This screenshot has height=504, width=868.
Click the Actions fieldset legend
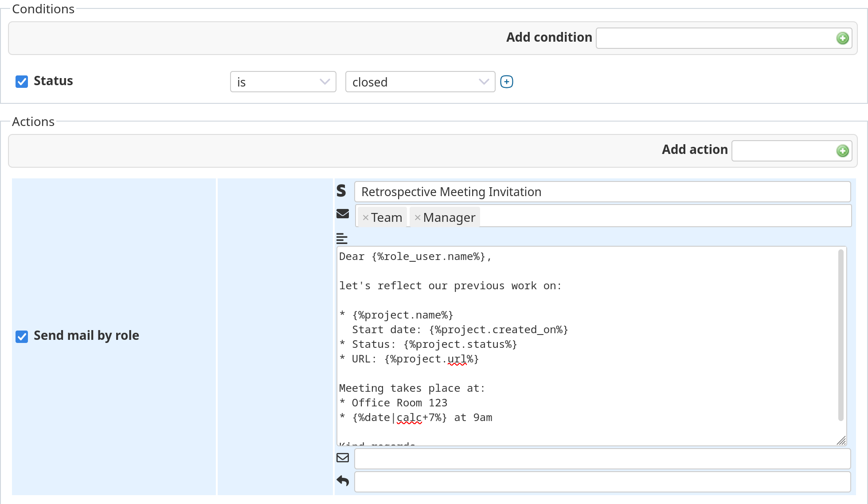point(33,122)
